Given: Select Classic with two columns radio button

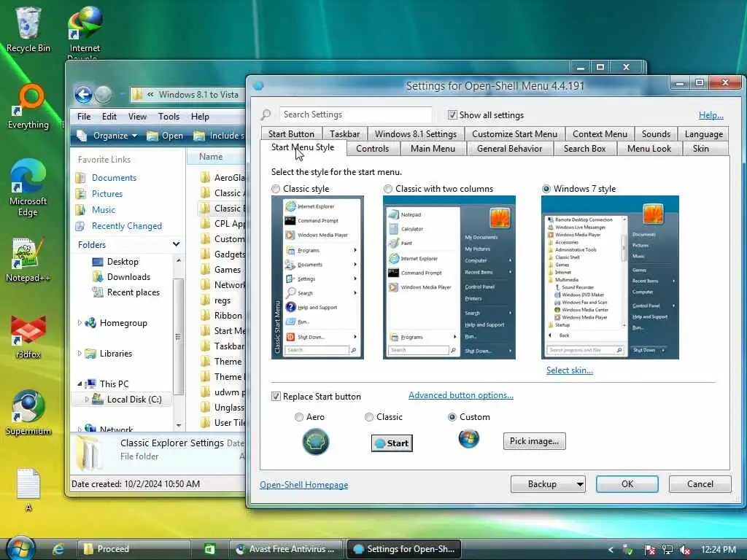Looking at the screenshot, I should pos(388,189).
